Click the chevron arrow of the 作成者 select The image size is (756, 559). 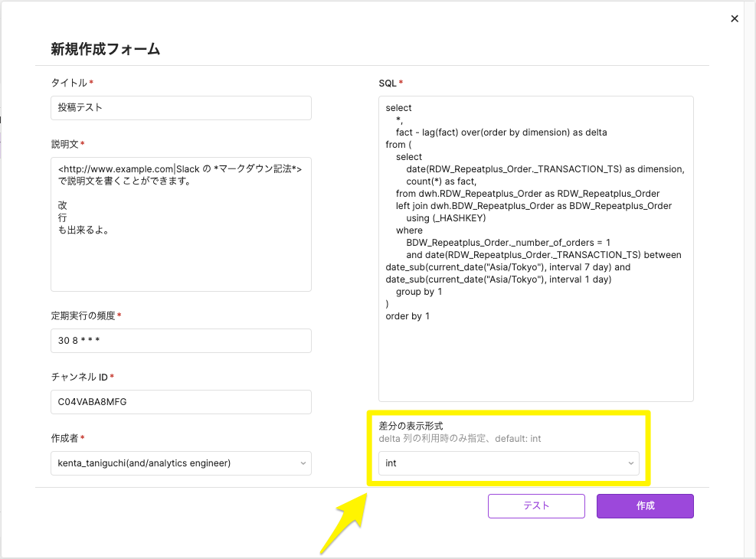[303, 463]
